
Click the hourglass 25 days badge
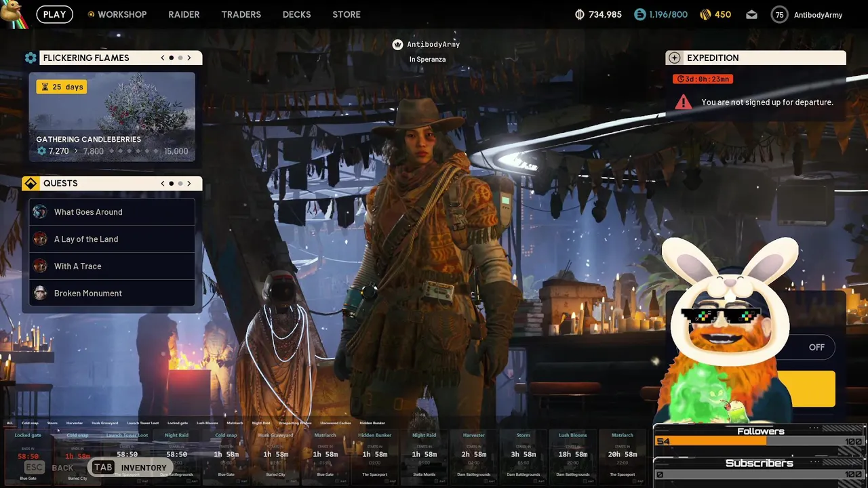coord(62,87)
